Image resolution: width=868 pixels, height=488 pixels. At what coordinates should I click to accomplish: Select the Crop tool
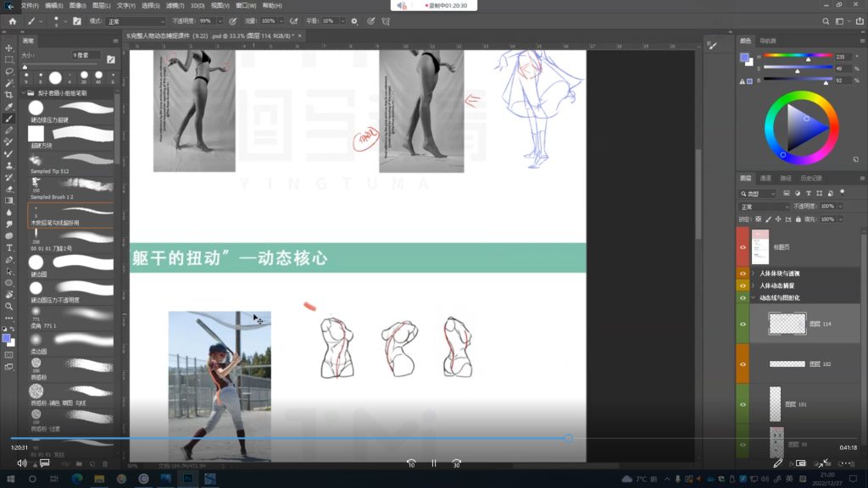(x=9, y=95)
